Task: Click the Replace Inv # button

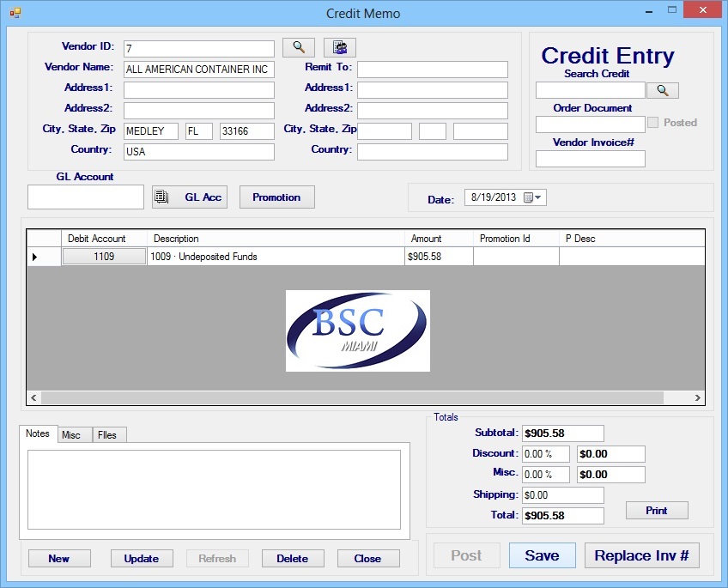Action: coord(641,555)
